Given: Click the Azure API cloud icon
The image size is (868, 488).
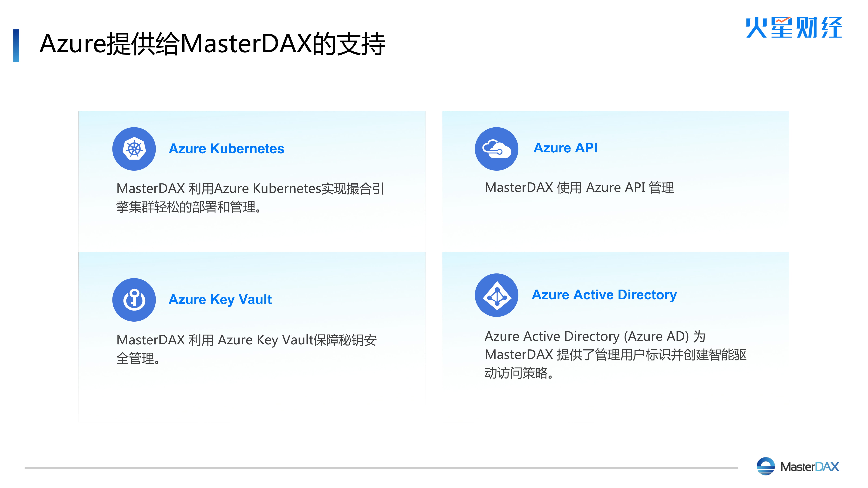Looking at the screenshot, I should pos(496,149).
